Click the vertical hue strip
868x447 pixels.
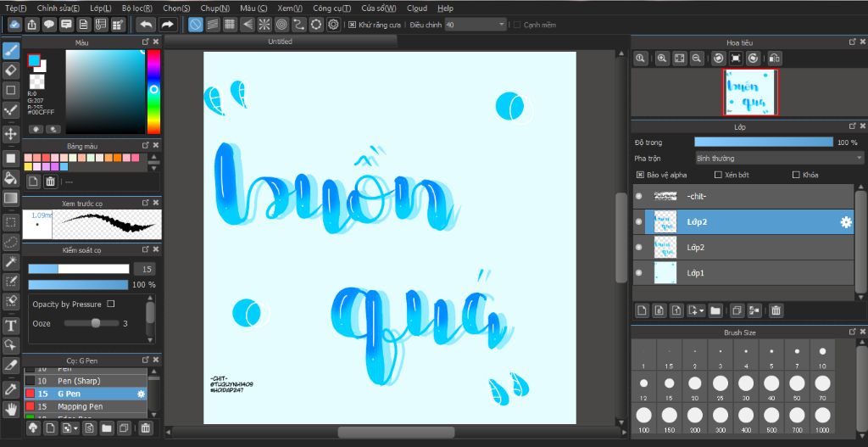click(153, 92)
